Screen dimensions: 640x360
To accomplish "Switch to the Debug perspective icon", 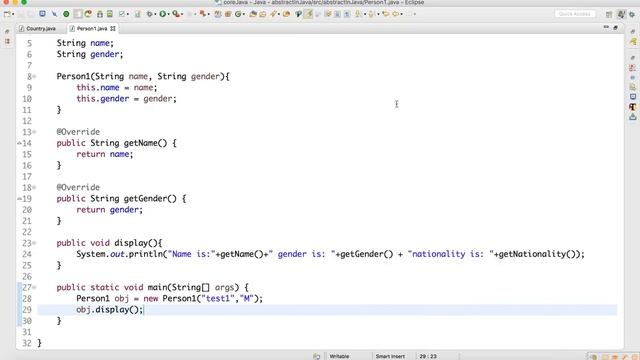I will 632,14.
